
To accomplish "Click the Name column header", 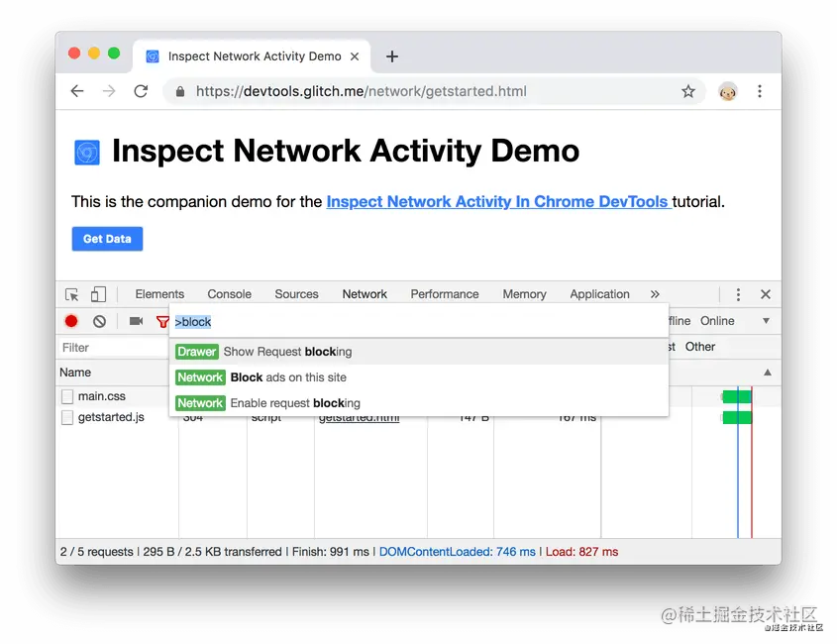I will coord(75,373).
